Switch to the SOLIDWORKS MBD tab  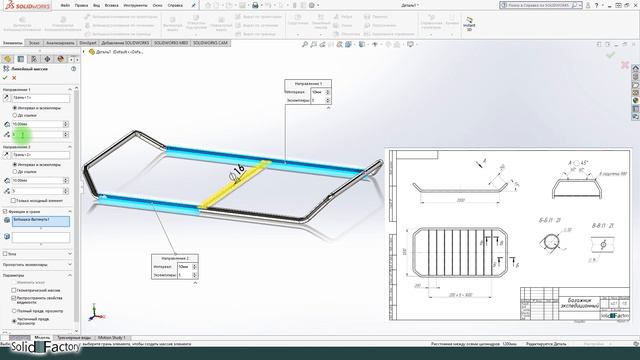coord(171,43)
